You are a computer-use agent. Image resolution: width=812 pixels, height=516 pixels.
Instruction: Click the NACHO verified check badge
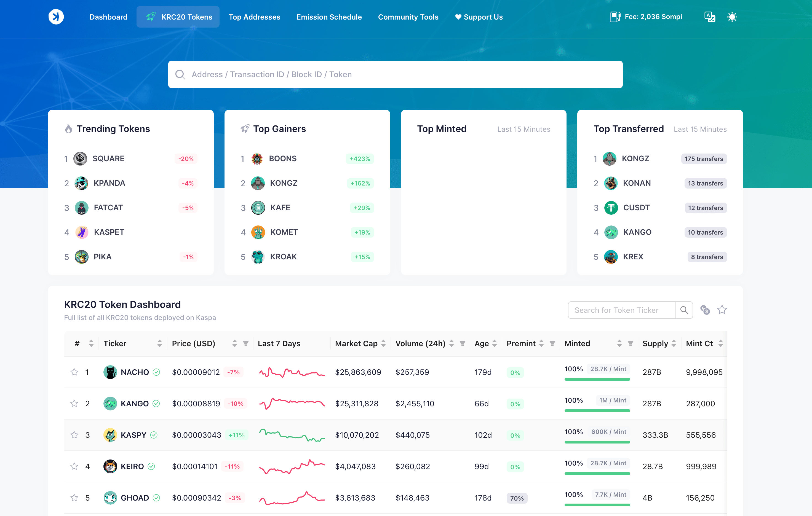[x=156, y=372]
